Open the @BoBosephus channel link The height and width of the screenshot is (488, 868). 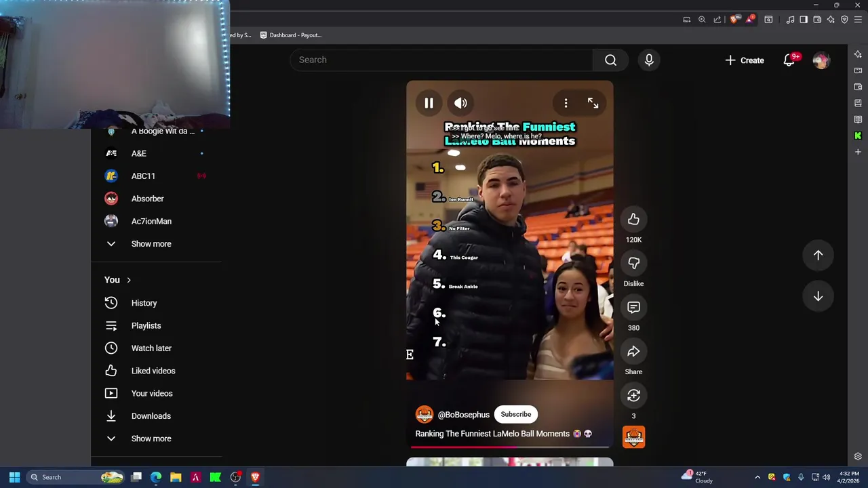coord(463,415)
